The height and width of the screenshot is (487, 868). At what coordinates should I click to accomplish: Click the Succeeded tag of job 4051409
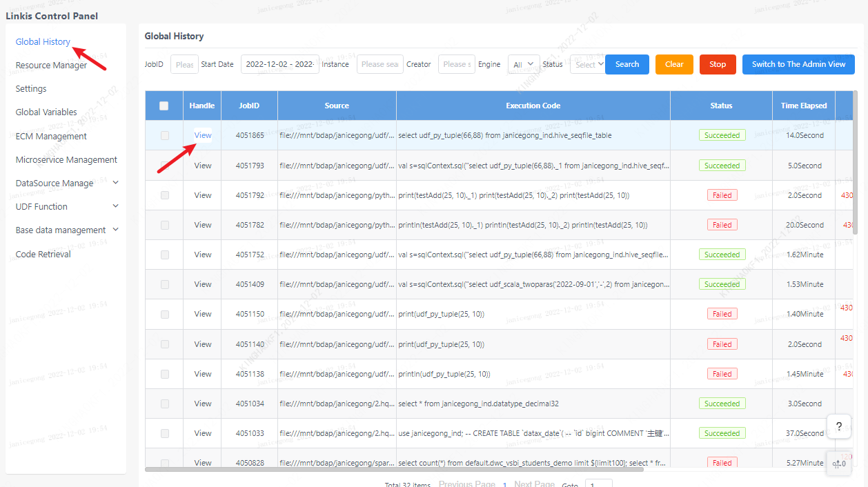click(x=722, y=284)
